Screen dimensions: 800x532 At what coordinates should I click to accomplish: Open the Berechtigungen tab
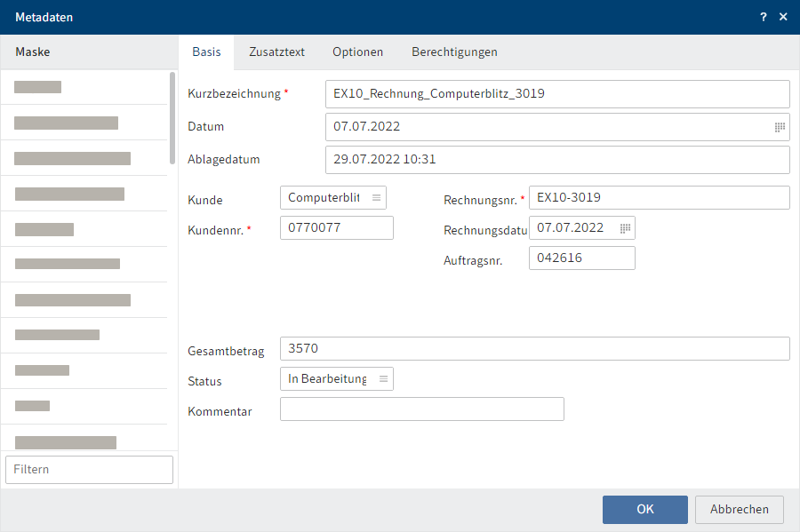[x=454, y=52]
